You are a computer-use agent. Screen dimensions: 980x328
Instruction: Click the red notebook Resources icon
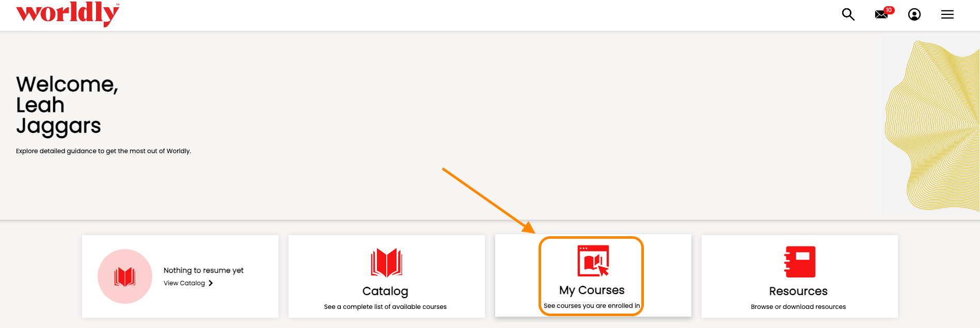coord(799,261)
